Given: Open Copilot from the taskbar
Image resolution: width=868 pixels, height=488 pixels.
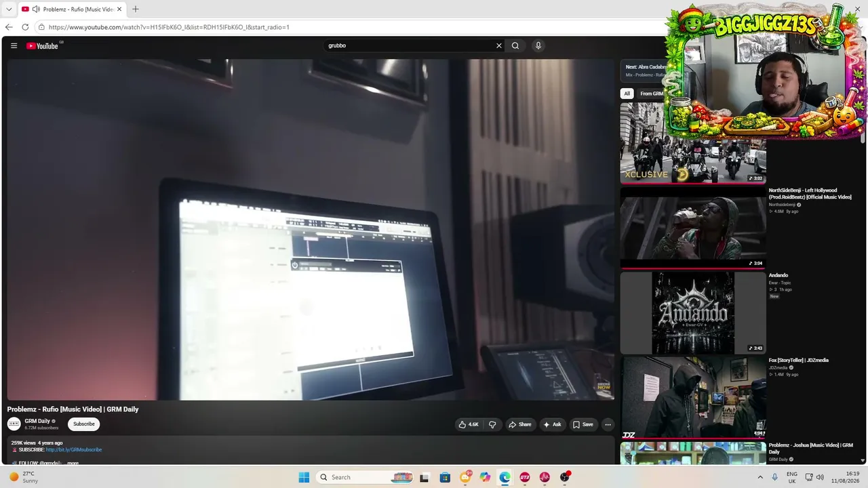Looking at the screenshot, I should click(x=485, y=477).
